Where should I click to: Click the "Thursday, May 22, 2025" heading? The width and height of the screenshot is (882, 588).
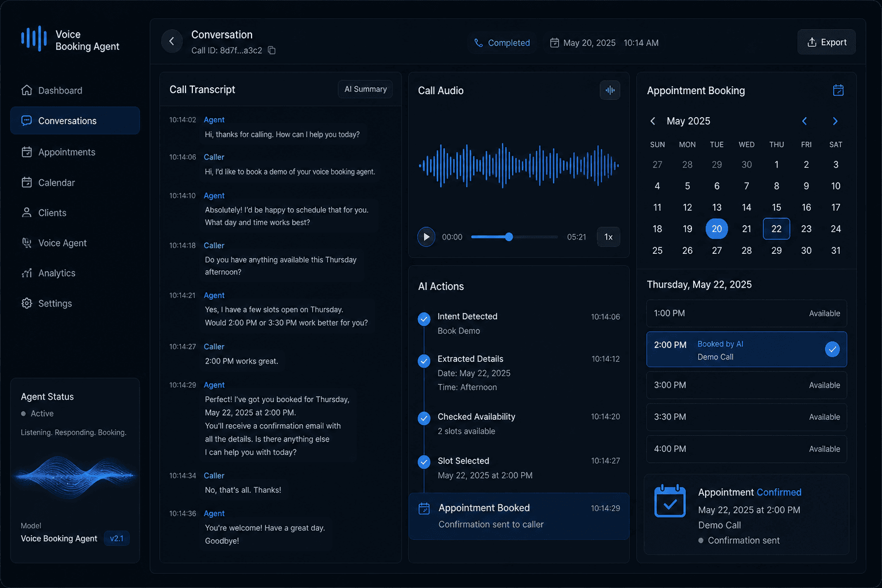coord(699,285)
